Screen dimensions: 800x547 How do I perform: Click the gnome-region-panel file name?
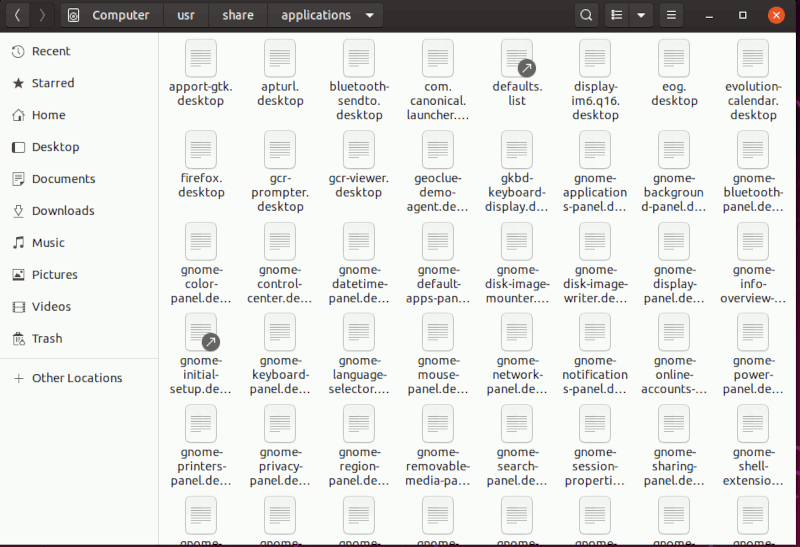coord(359,466)
